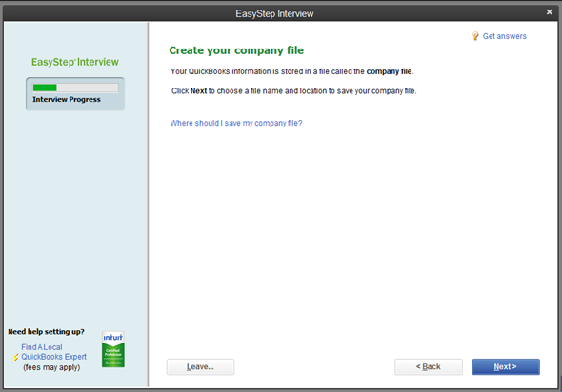Click the Next button

point(506,366)
